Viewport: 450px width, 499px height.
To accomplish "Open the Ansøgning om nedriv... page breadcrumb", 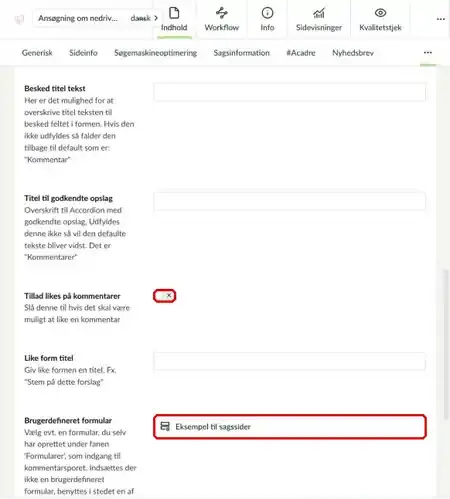I will coord(78,18).
